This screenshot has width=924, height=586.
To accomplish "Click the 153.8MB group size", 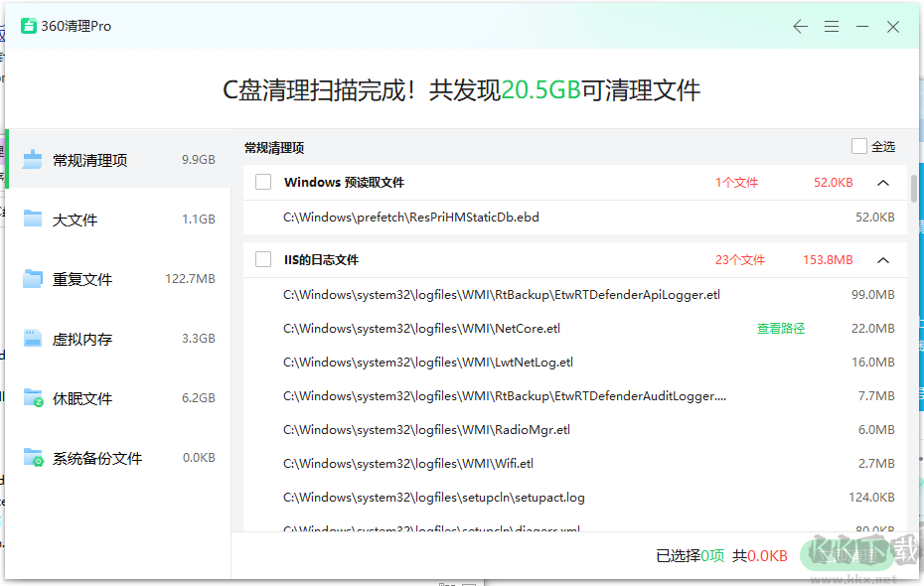I will [828, 259].
